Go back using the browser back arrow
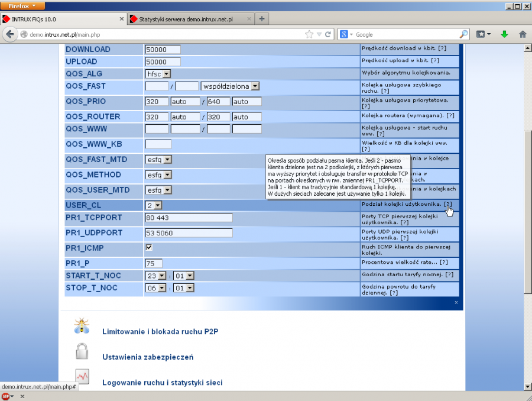This screenshot has width=532, height=401. 10,34
